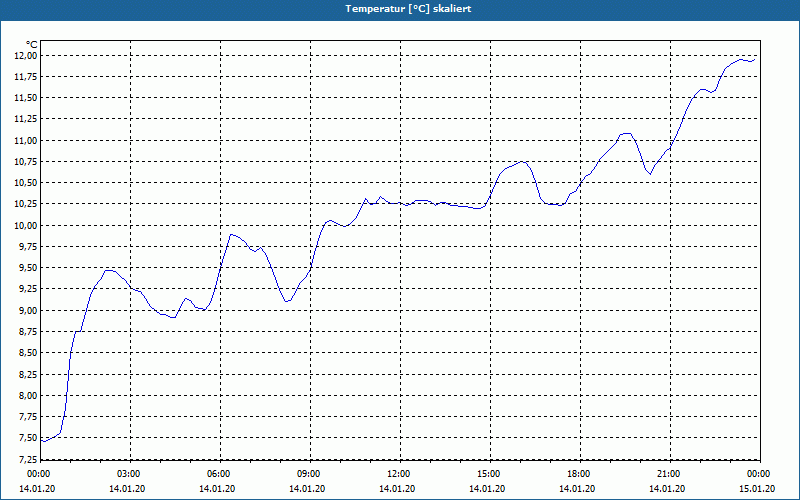Image resolution: width=800 pixels, height=500 pixels.
Task: Click the °C unit label on the axis
Action: point(32,45)
